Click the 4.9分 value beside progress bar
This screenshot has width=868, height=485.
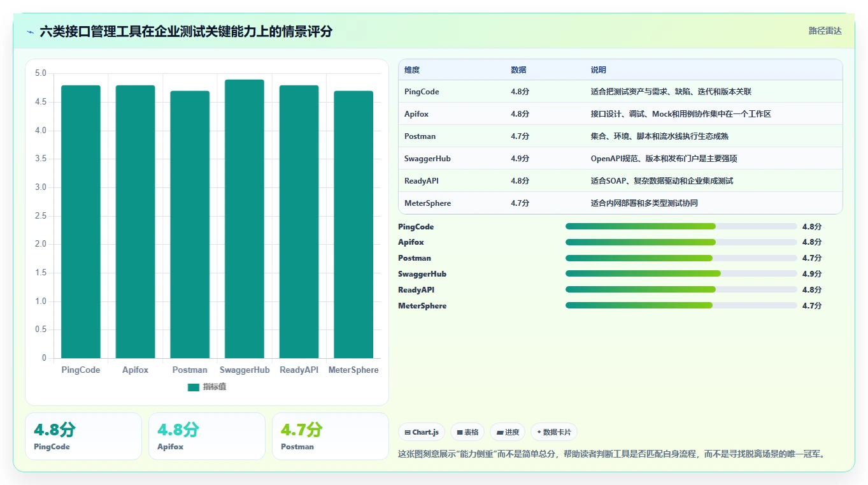click(812, 274)
